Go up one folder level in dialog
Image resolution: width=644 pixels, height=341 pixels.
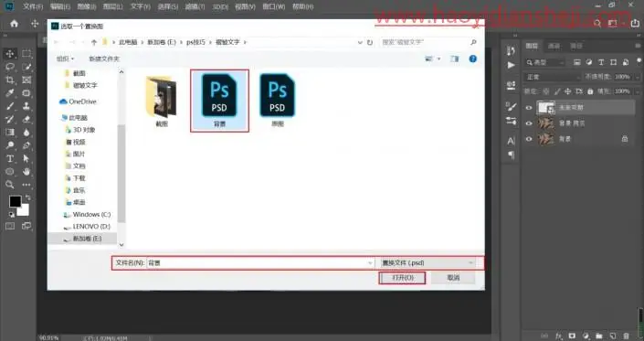coord(94,42)
